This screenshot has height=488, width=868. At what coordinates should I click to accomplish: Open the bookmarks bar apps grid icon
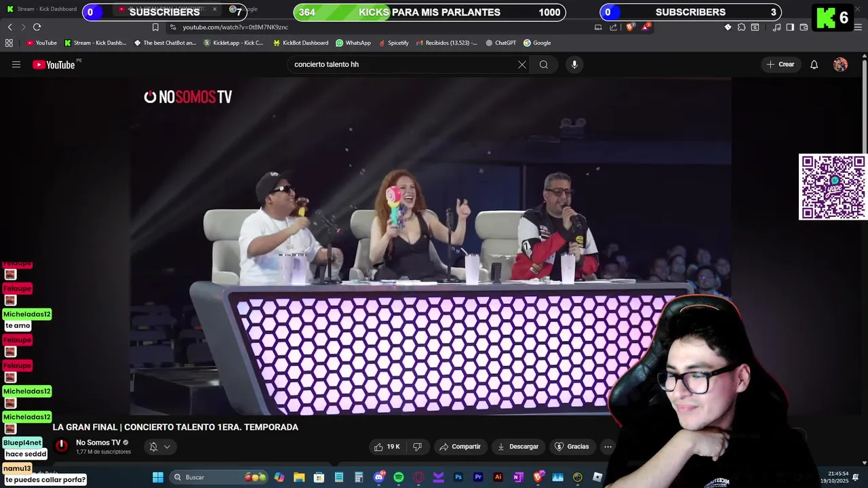click(x=9, y=43)
